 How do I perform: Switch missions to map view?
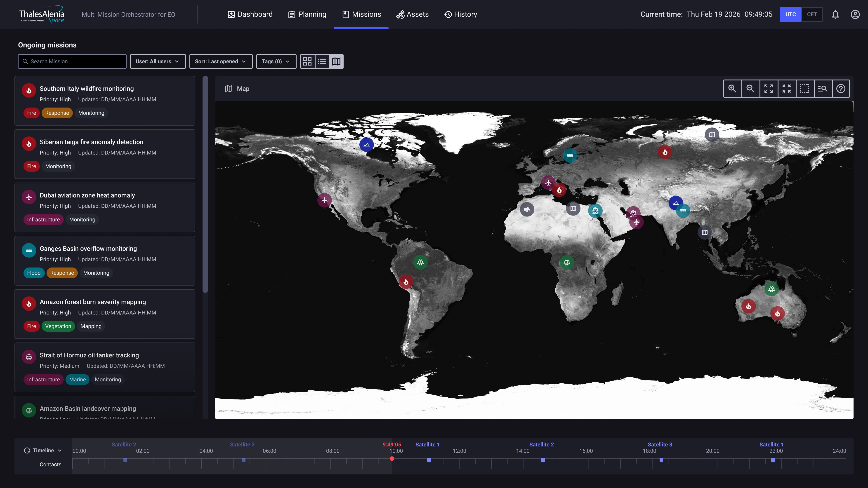pyautogui.click(x=336, y=61)
